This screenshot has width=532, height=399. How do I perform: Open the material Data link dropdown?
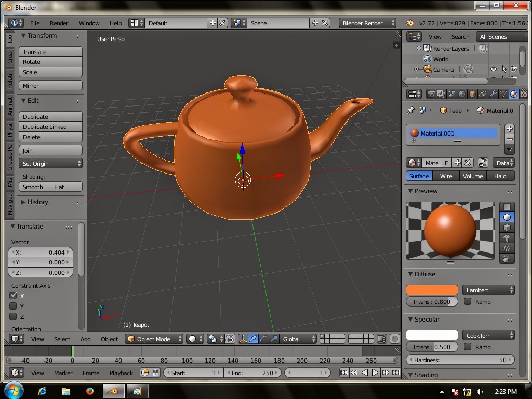(503, 163)
